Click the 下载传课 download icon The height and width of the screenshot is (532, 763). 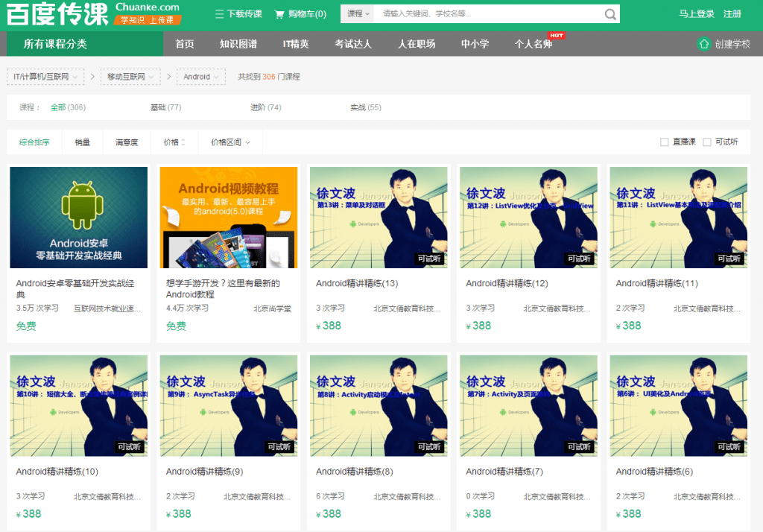point(218,13)
